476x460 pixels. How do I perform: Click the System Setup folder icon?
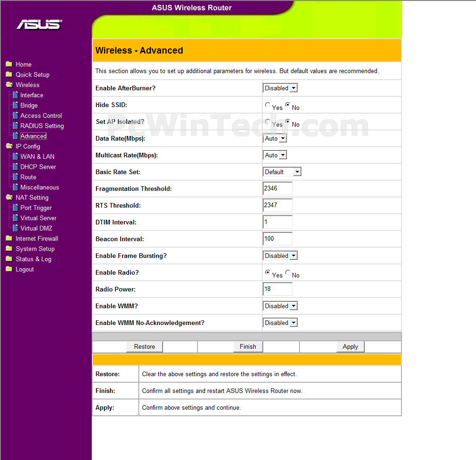tap(9, 249)
